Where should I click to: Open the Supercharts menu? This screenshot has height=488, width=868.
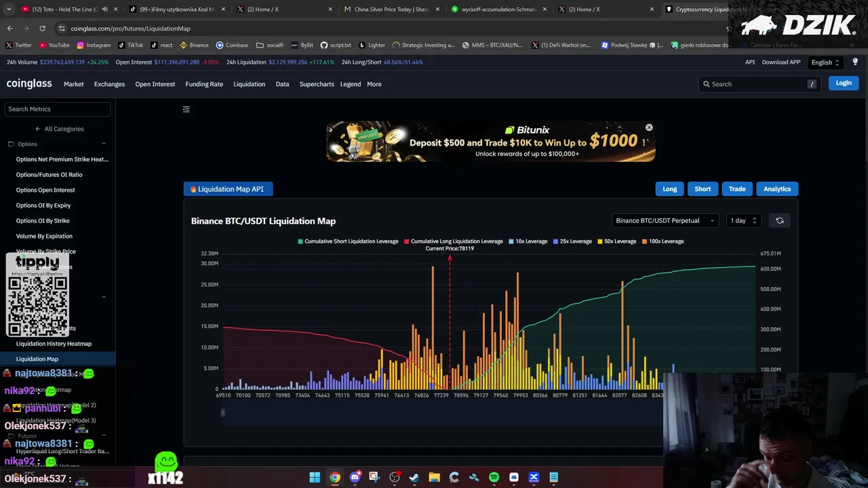[x=317, y=84]
